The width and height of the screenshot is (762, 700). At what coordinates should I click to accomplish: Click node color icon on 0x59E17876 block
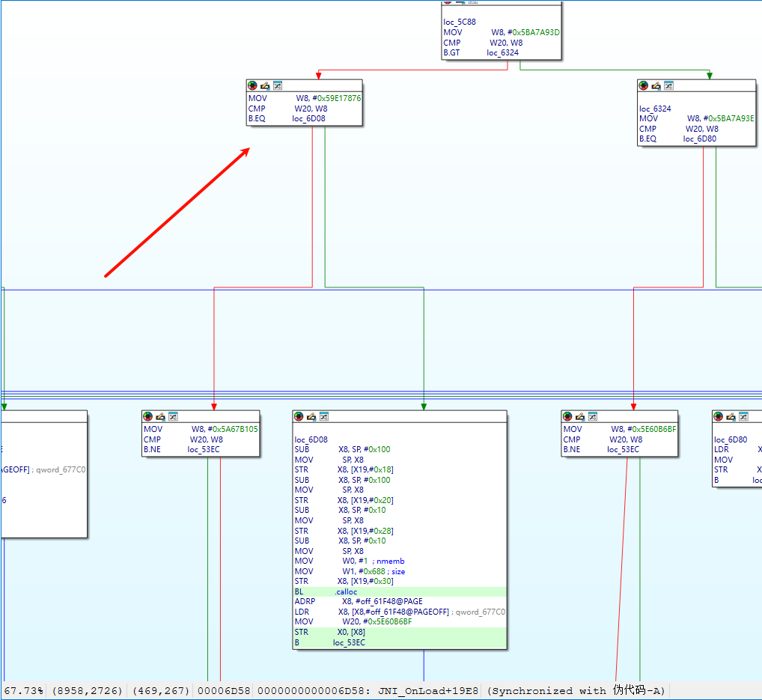(x=252, y=85)
